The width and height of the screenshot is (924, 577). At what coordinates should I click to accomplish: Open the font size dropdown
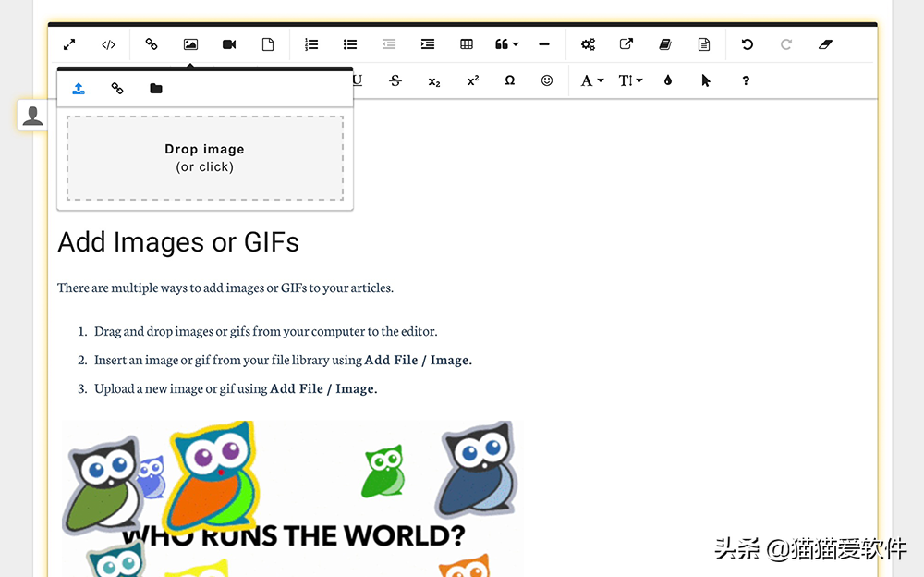(630, 80)
